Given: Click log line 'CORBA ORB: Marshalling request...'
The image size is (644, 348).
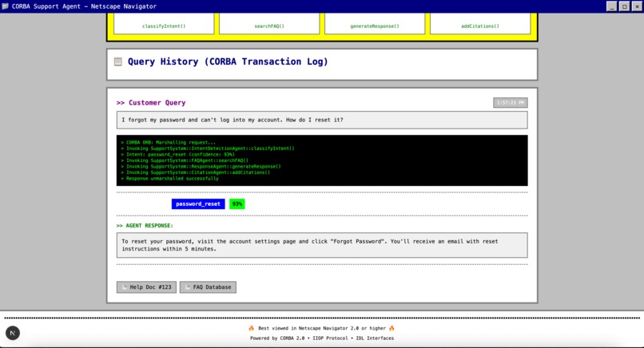Looking at the screenshot, I should (168, 142).
